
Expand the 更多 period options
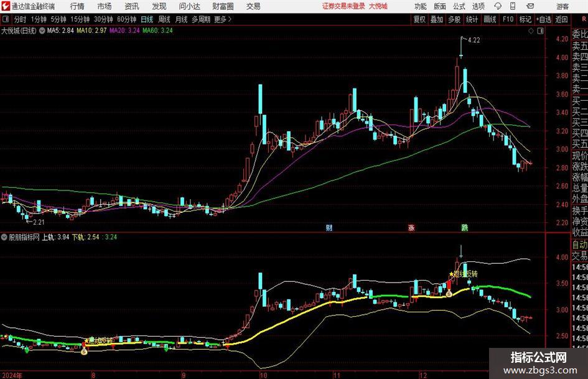223,19
